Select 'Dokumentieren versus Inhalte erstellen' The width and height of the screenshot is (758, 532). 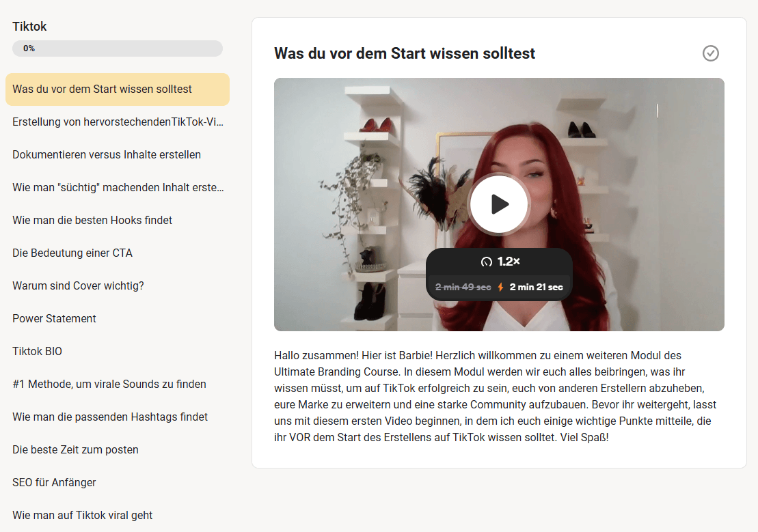118,155
